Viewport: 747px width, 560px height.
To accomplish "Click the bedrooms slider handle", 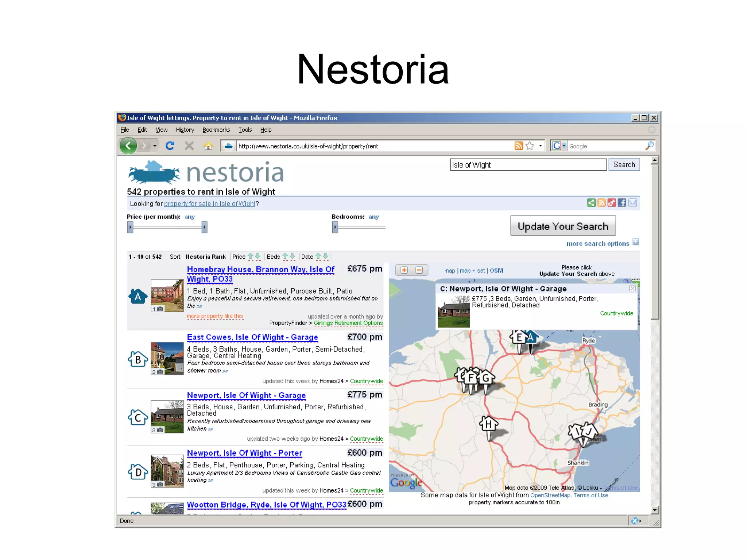I will (x=335, y=227).
